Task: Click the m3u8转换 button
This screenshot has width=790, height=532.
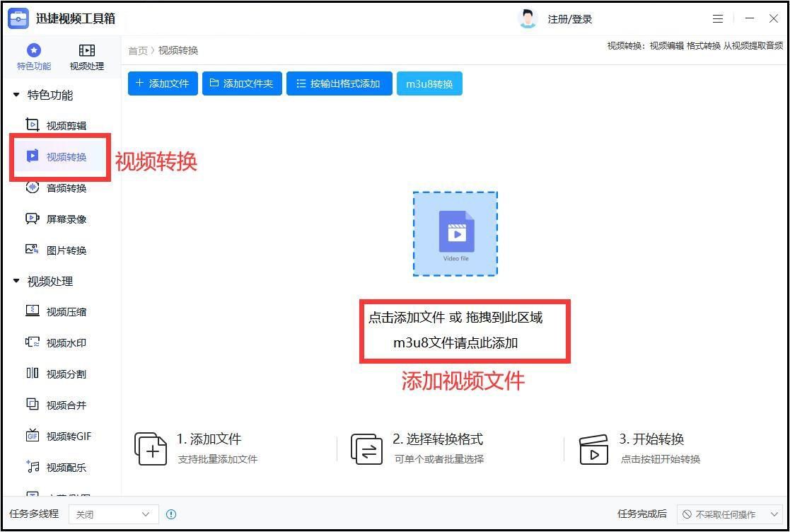Action: point(429,83)
